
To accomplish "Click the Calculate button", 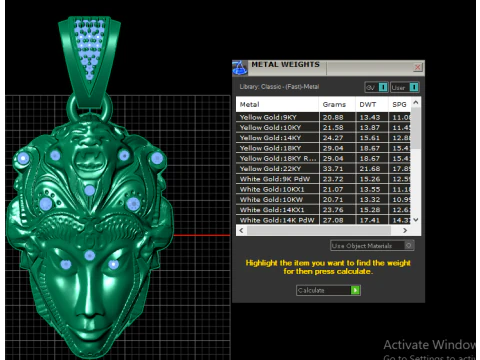I will [x=328, y=290].
